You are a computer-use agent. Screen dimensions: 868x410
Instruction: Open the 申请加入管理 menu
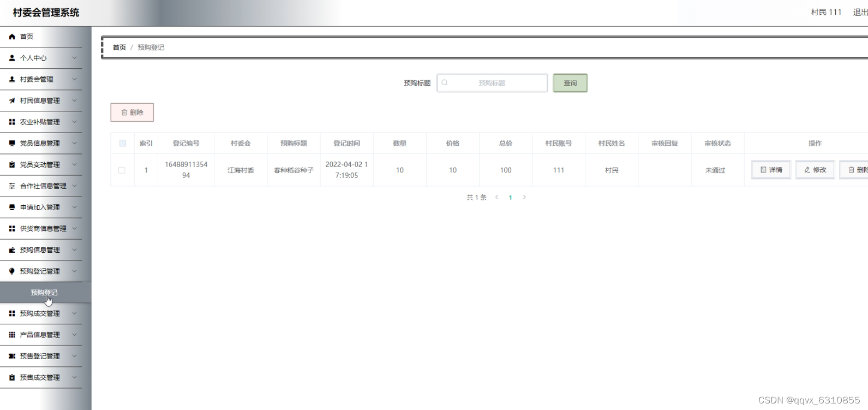point(41,207)
